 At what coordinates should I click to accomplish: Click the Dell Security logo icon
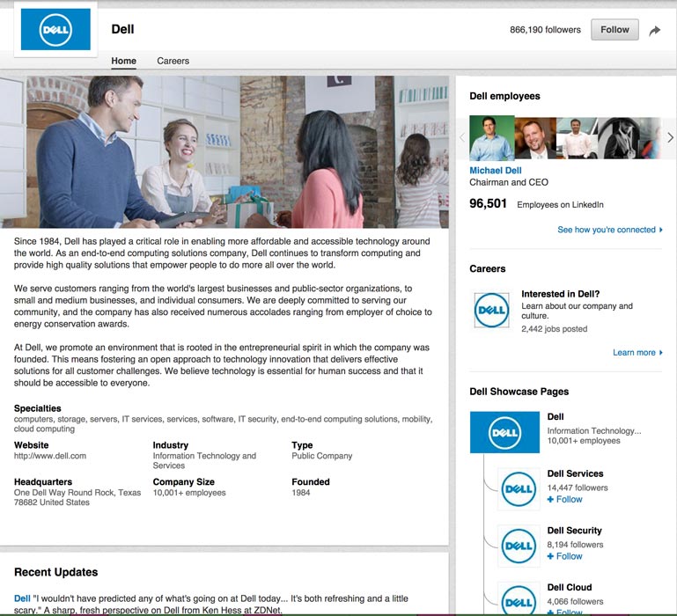519,546
